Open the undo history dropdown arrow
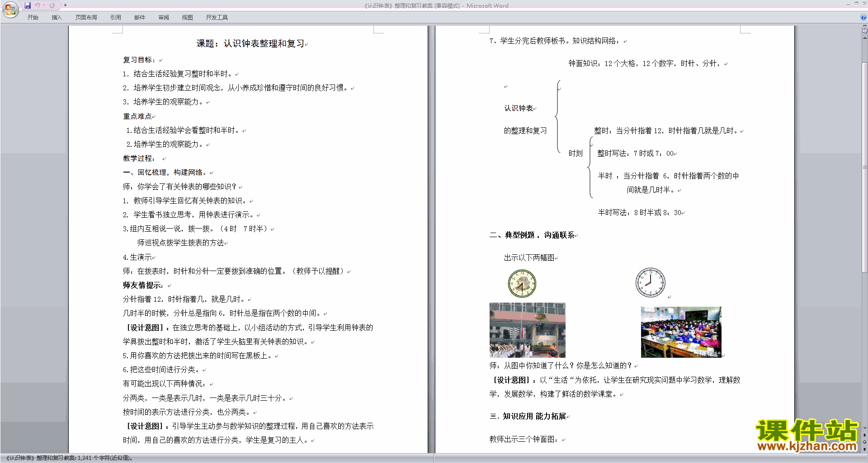Viewport: 868px width, 463px height. pyautogui.click(x=44, y=5)
